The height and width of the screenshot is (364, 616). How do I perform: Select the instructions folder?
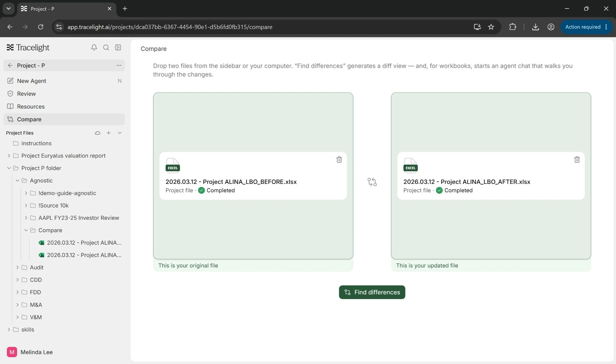[x=36, y=143]
